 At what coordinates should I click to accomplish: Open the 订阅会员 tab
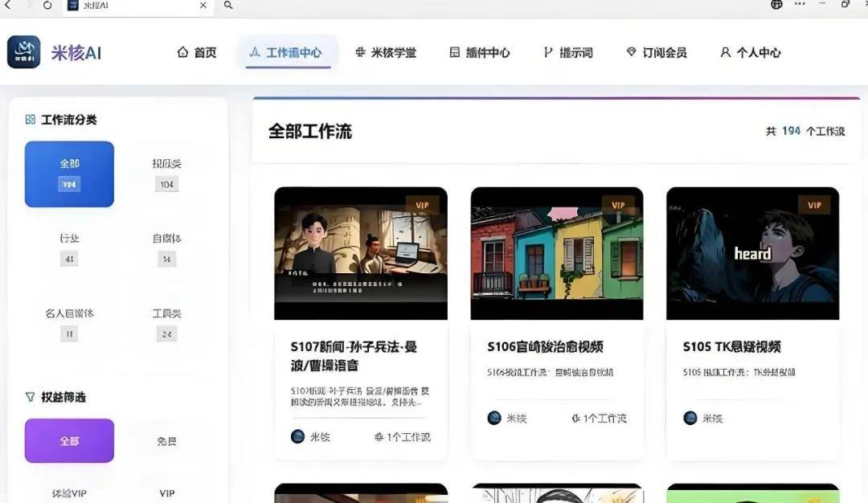(657, 52)
